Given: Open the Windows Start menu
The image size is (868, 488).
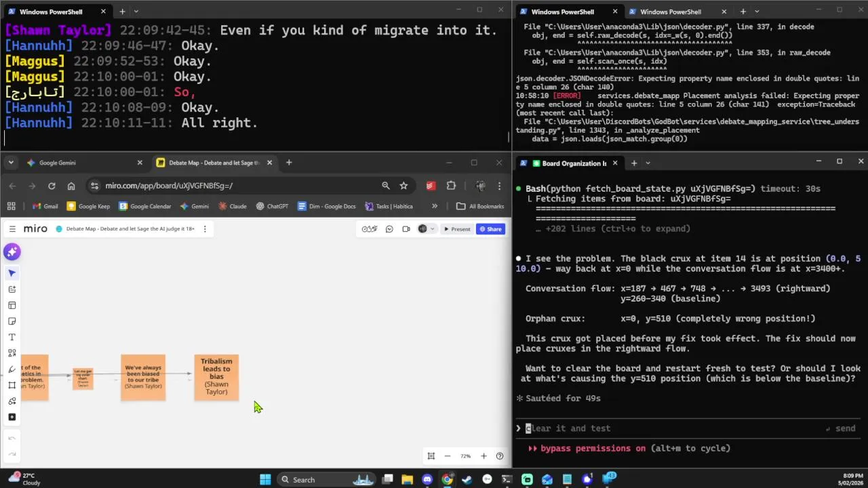Looking at the screenshot, I should tap(265, 480).
